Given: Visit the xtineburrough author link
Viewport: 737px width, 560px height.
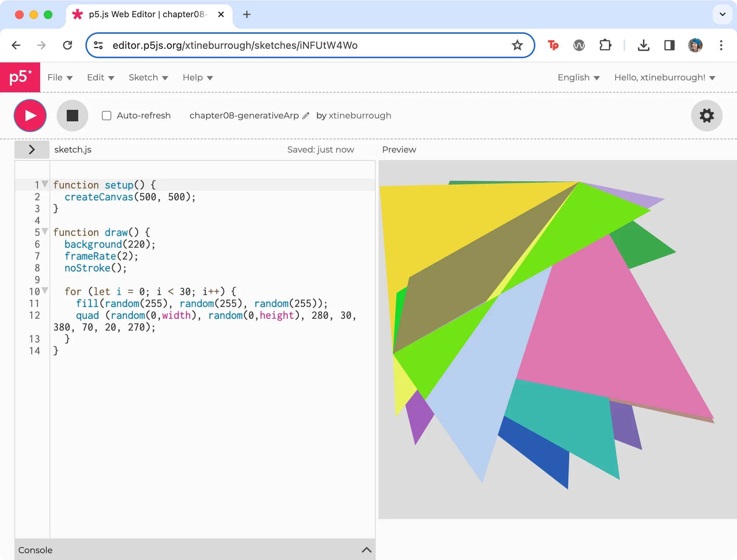Looking at the screenshot, I should pos(360,116).
